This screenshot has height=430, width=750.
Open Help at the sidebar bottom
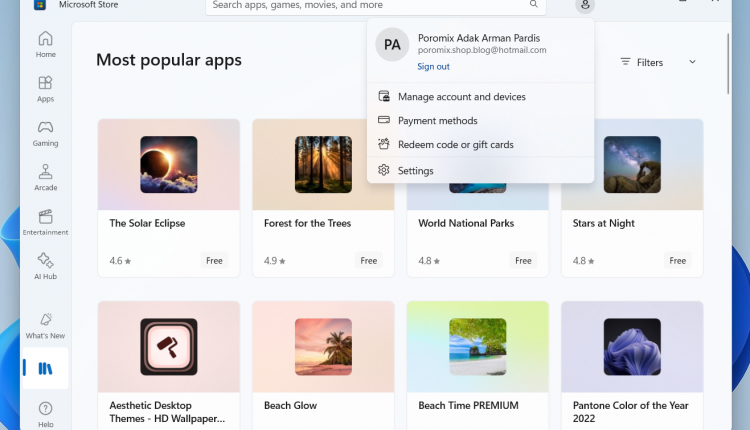click(x=45, y=414)
